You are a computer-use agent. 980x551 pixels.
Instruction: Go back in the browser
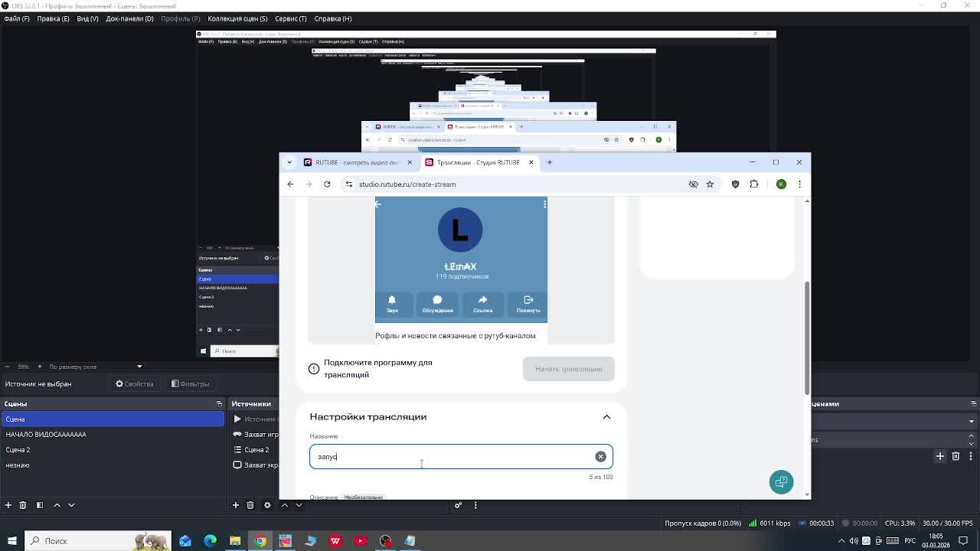(x=290, y=184)
